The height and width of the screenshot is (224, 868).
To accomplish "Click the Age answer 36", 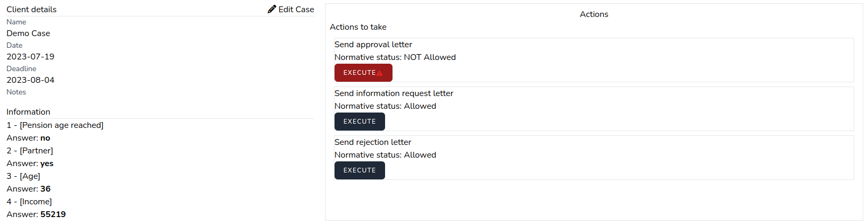I will point(45,189).
